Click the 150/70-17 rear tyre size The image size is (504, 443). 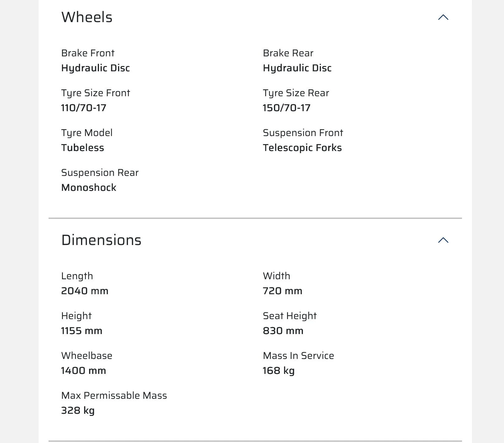click(x=287, y=108)
